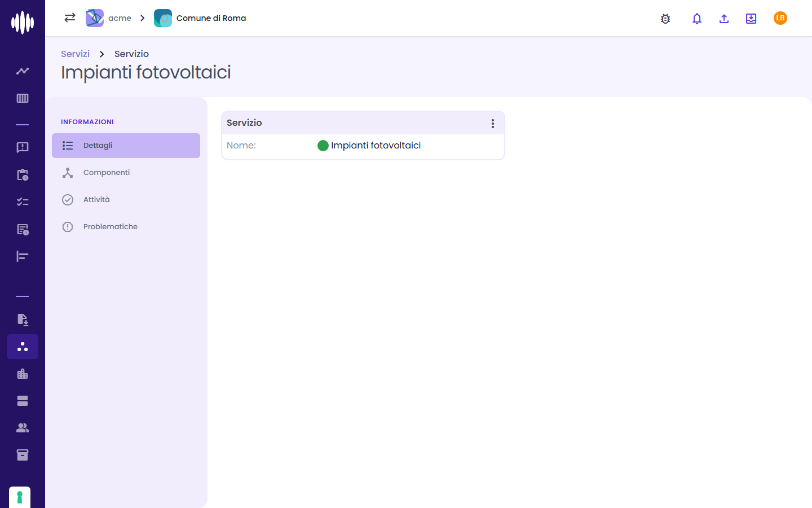The width and height of the screenshot is (812, 508).
Task: Open the buildings sidebar icon
Action: coord(23,374)
